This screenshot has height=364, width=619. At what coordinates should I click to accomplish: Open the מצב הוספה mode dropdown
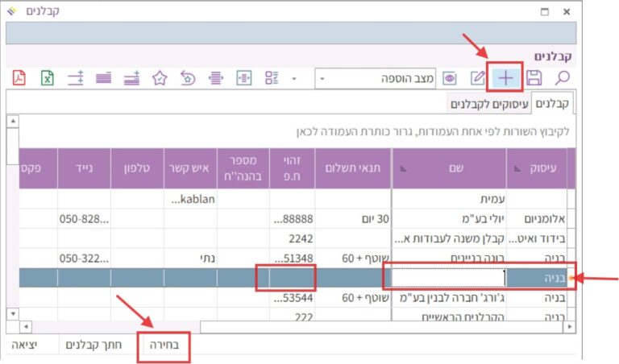click(x=322, y=78)
